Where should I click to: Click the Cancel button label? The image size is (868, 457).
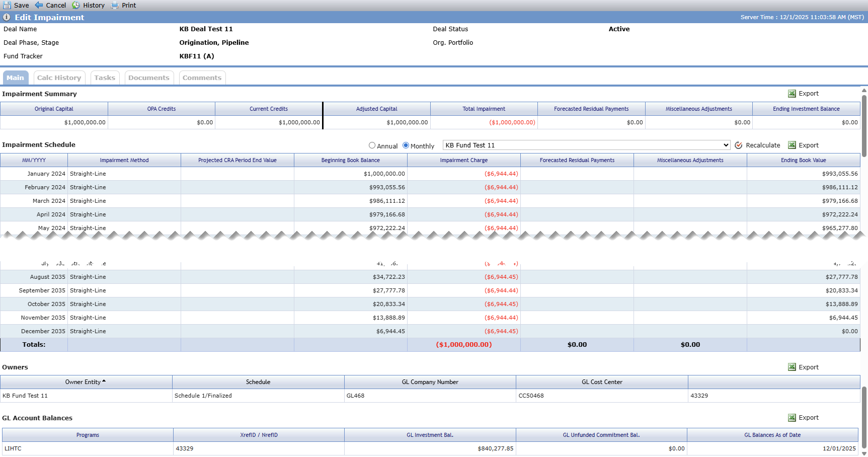point(56,5)
